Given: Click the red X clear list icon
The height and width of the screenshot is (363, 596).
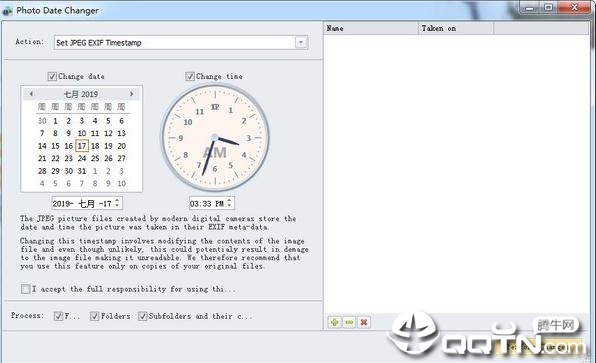Looking at the screenshot, I should (x=364, y=322).
